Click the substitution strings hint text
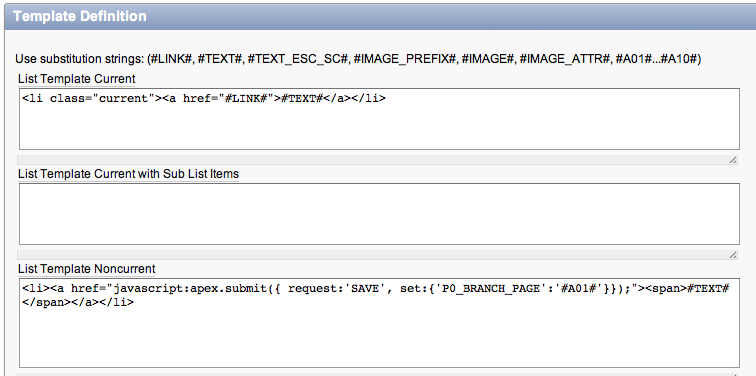756x376 pixels. click(x=358, y=59)
